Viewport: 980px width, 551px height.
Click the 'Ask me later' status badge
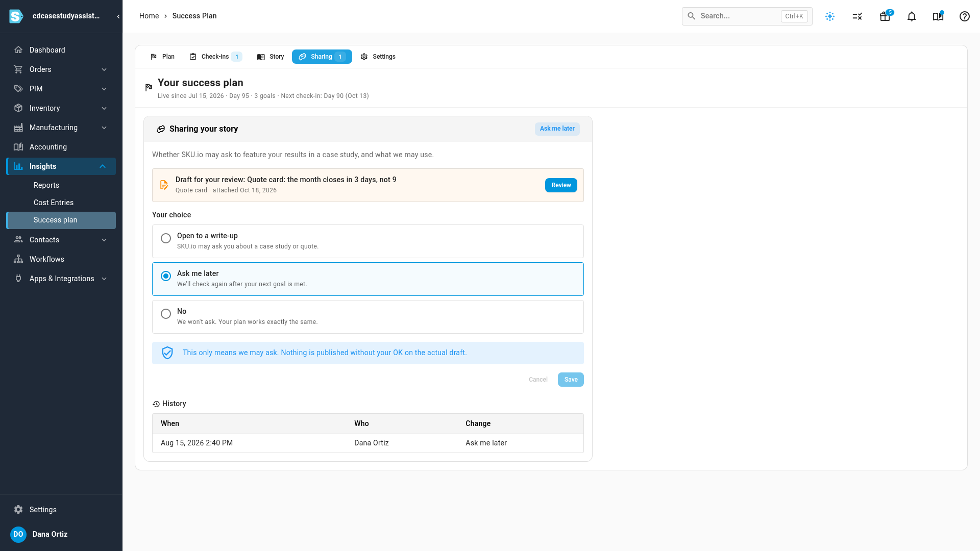[x=557, y=129]
